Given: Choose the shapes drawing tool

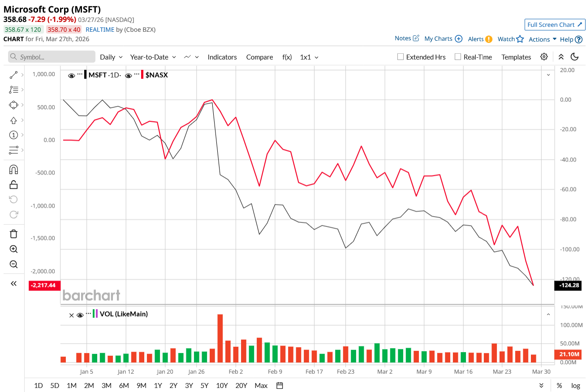Looking at the screenshot, I should pos(13,105).
